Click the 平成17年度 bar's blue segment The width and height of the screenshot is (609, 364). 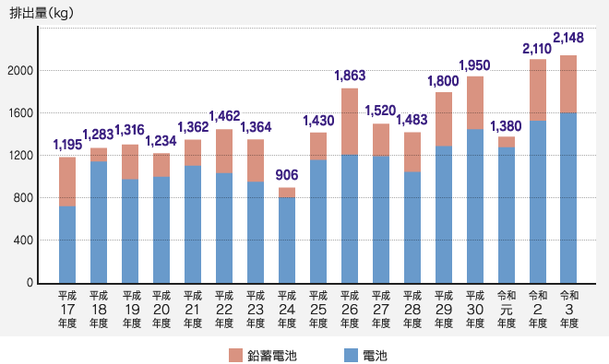[x=67, y=244]
